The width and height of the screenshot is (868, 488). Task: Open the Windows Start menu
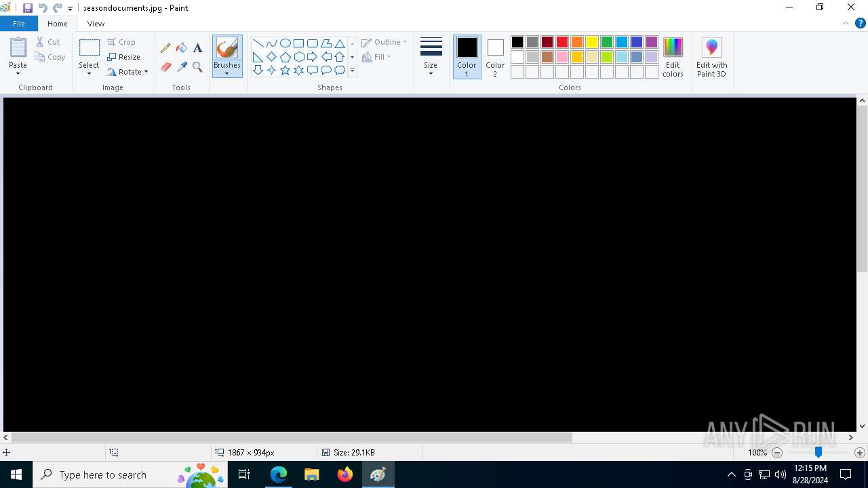pyautogui.click(x=16, y=474)
